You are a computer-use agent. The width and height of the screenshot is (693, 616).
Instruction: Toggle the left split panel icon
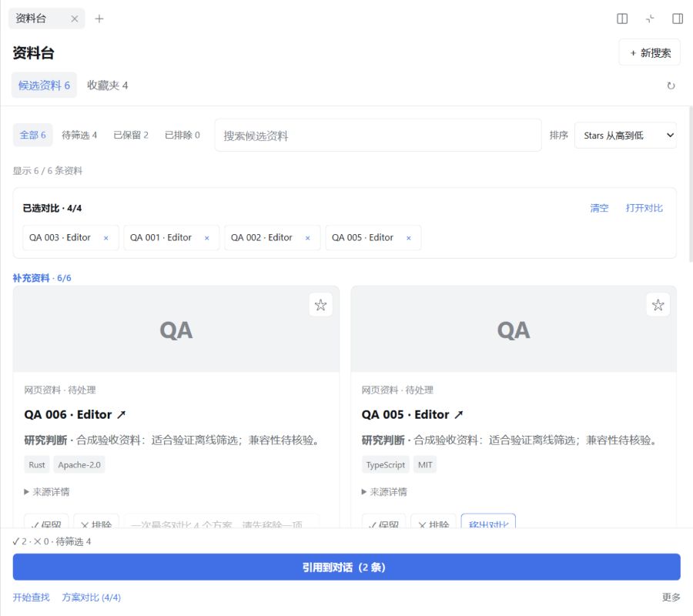coord(622,18)
